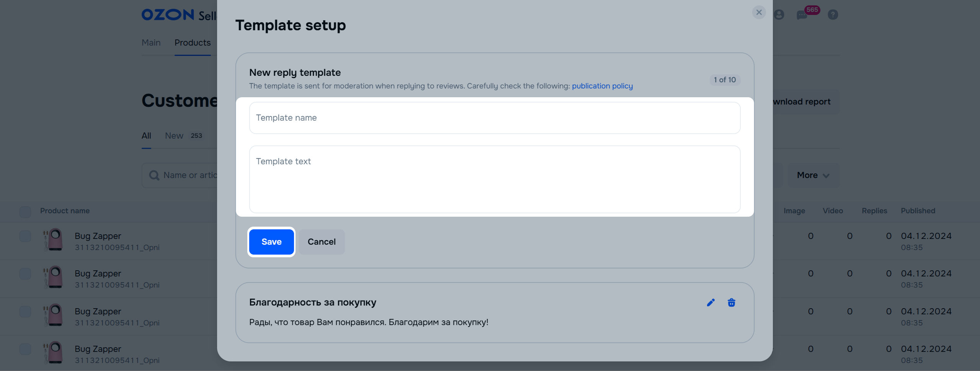Screen dimensions: 980x371
Task: Switch to the New reviews tab
Action: [x=174, y=136]
